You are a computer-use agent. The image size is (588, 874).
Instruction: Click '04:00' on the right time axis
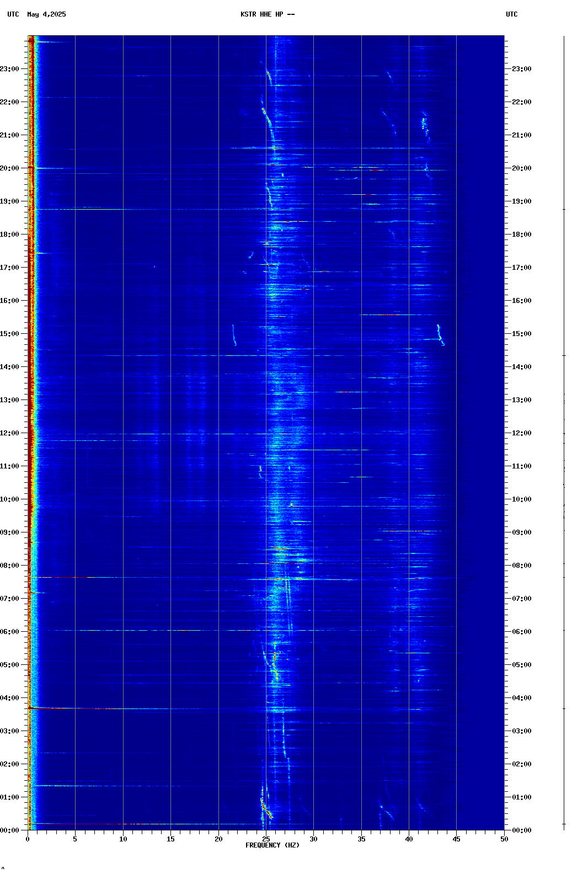pos(522,698)
